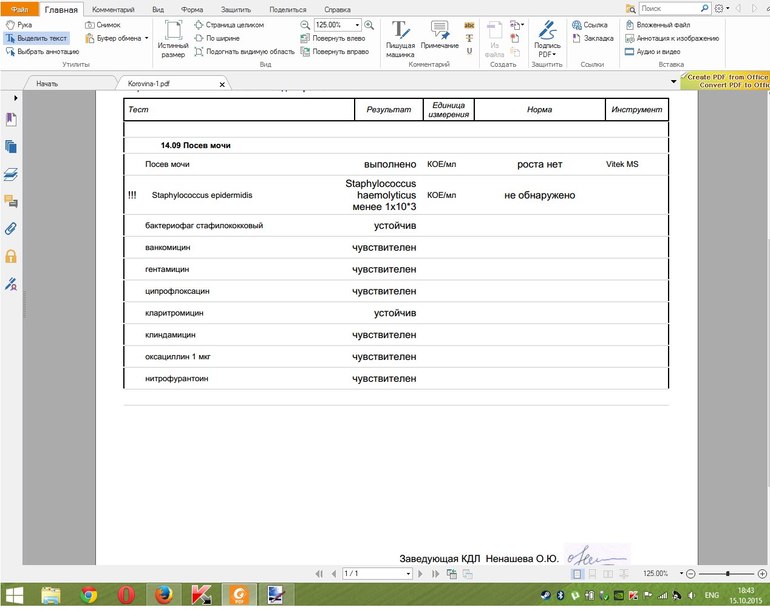Open the Comments panel in sidebar

point(11,201)
